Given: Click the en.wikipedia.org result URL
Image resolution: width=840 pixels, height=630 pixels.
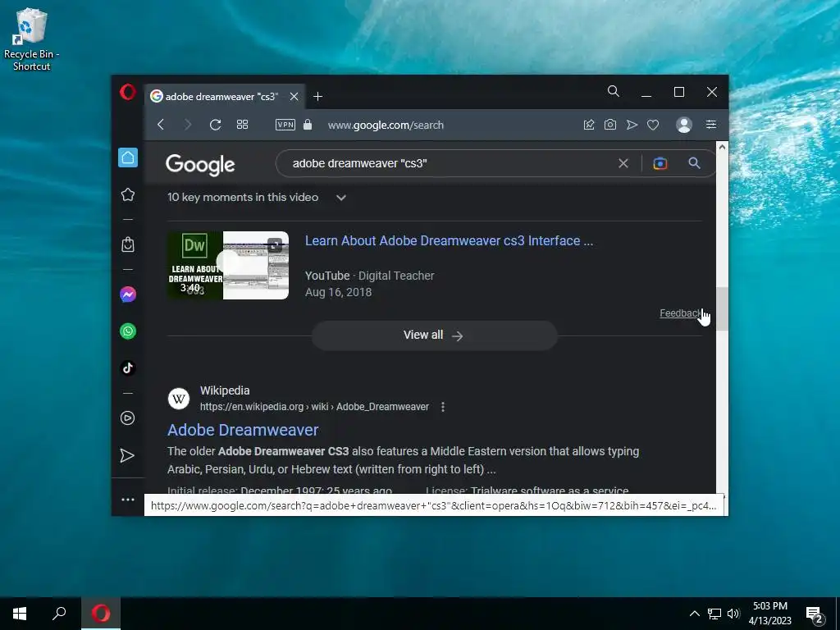Looking at the screenshot, I should [314, 407].
